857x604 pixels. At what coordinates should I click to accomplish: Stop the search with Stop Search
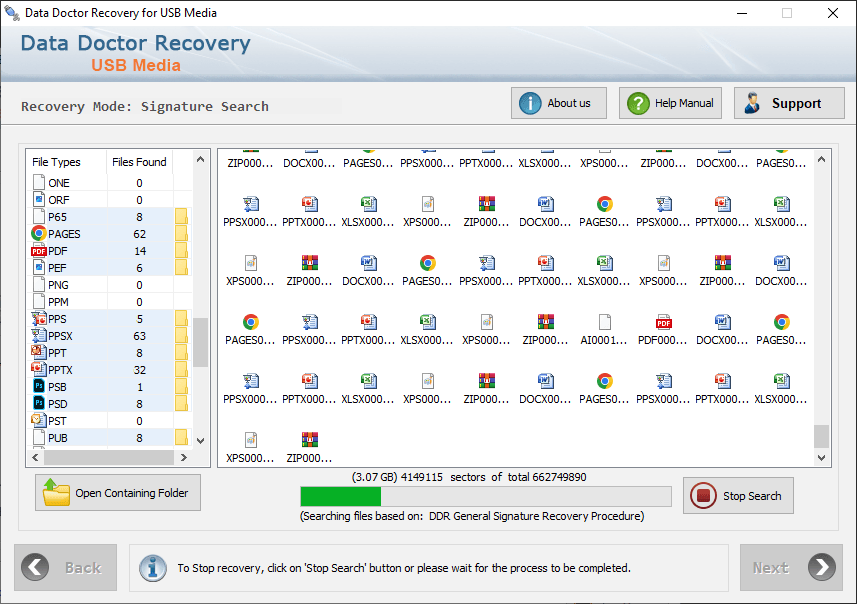(738, 496)
